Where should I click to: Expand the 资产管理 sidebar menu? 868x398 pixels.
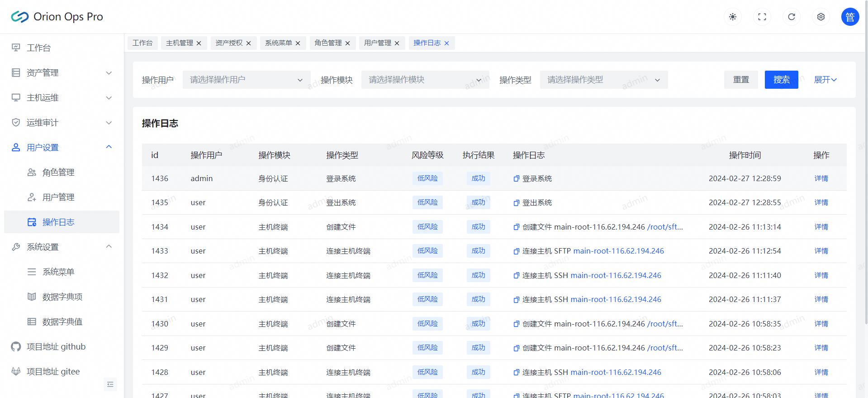point(62,73)
